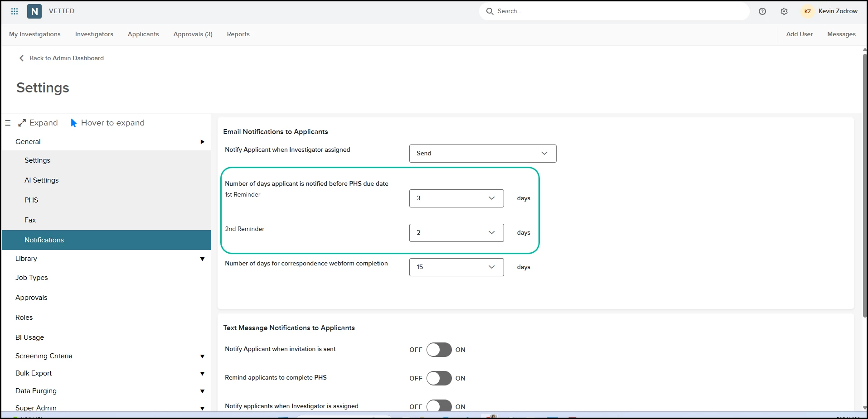Toggle Remind applicants to complete PHS
Image resolution: width=868 pixels, height=419 pixels.
[x=439, y=378]
